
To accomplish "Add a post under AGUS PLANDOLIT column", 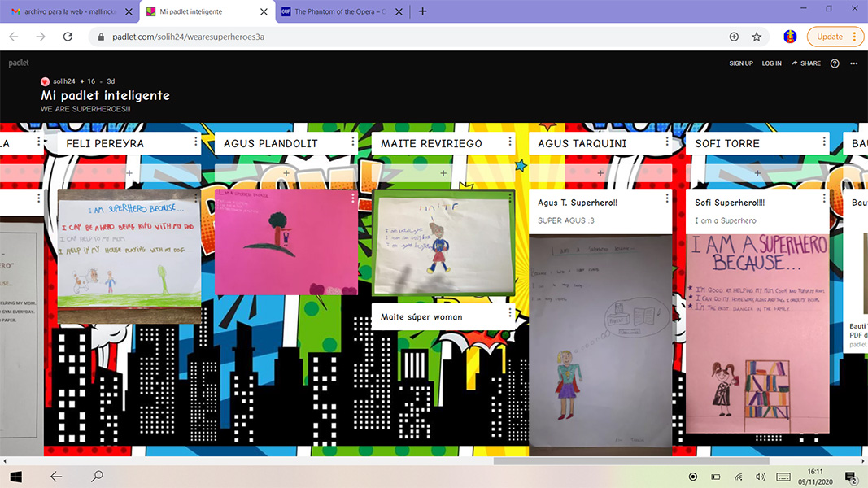I will 286,173.
